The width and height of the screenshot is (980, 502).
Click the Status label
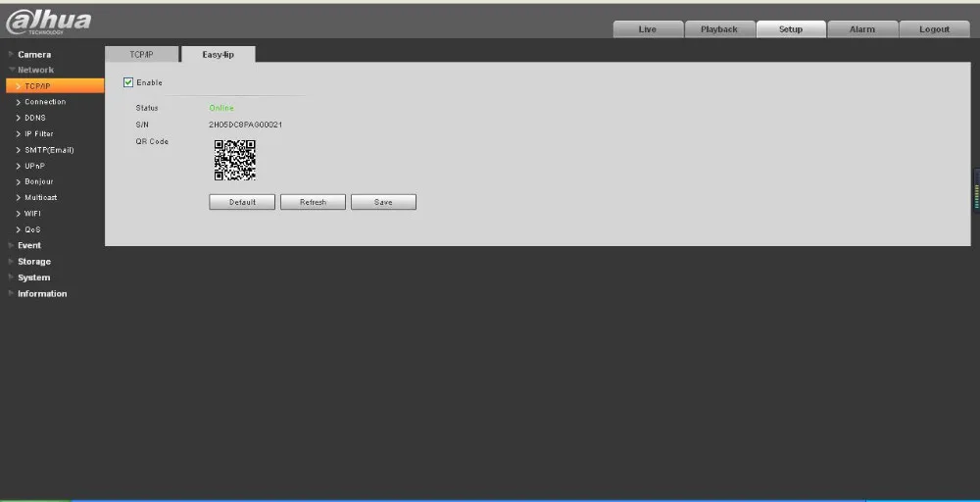(147, 108)
